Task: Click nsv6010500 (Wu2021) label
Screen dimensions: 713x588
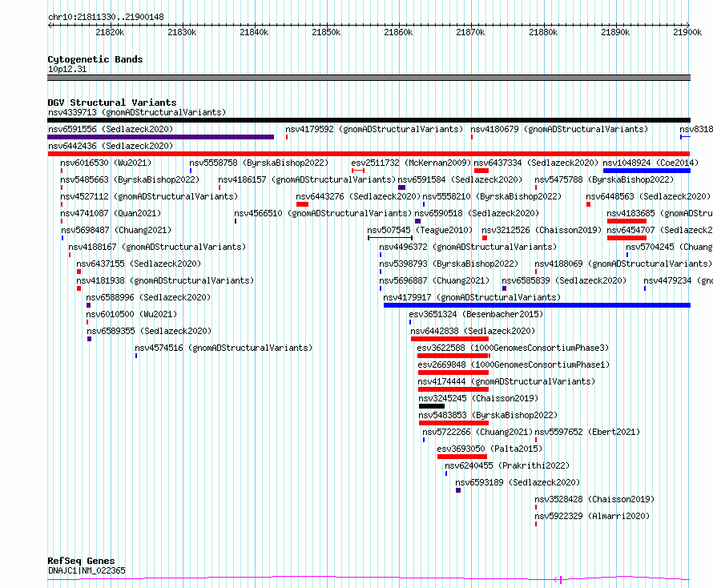Action: point(131,314)
